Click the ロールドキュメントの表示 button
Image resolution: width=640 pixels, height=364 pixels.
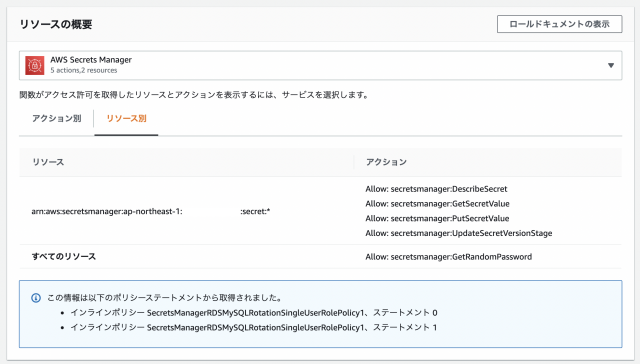pos(559,24)
